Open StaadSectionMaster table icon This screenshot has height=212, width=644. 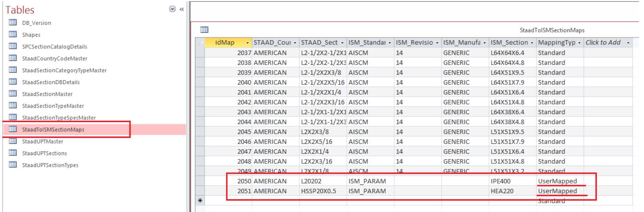click(x=12, y=94)
